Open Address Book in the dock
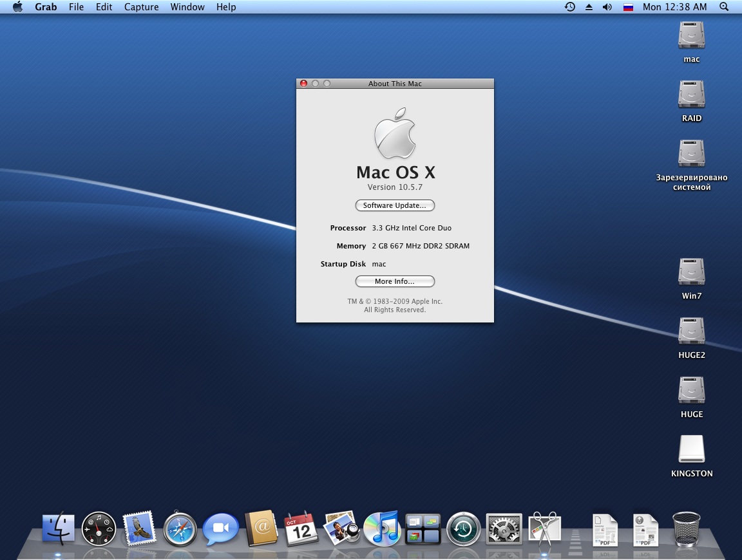 [x=261, y=529]
